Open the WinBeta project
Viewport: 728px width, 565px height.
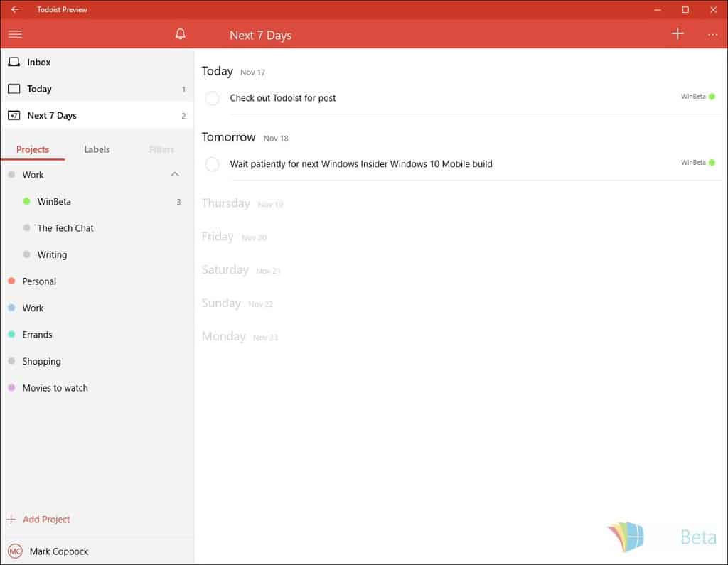tap(54, 202)
